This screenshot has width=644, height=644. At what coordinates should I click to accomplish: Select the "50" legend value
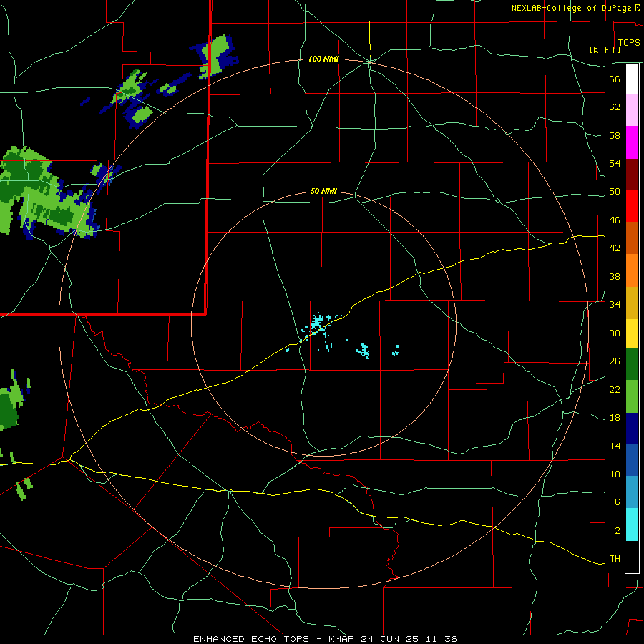tap(615, 192)
